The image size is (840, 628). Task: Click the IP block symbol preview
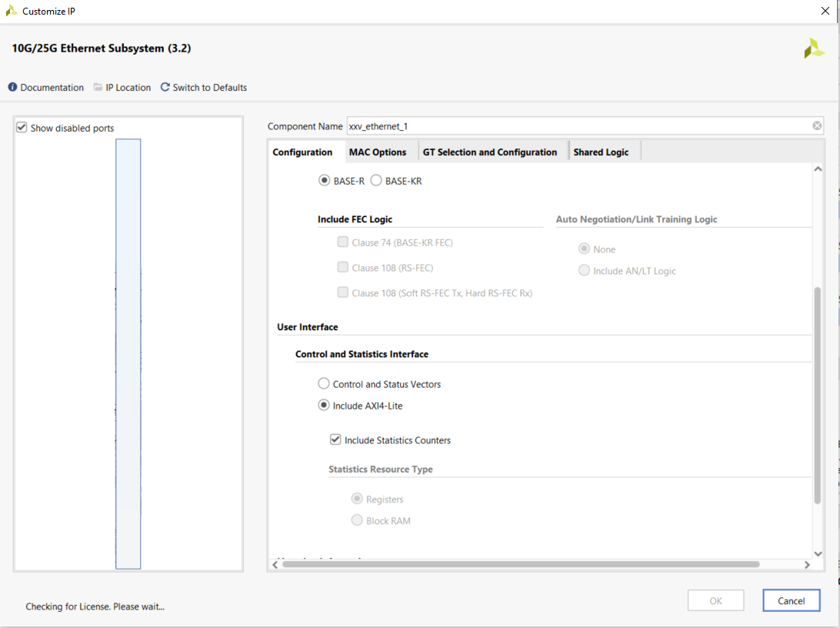(128, 354)
